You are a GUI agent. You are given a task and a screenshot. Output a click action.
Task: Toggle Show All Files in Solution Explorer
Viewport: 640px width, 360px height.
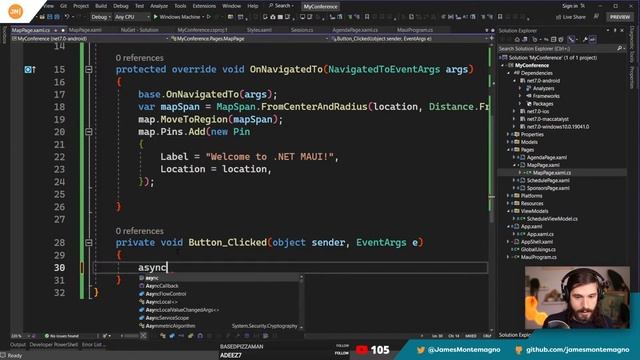coord(561,40)
